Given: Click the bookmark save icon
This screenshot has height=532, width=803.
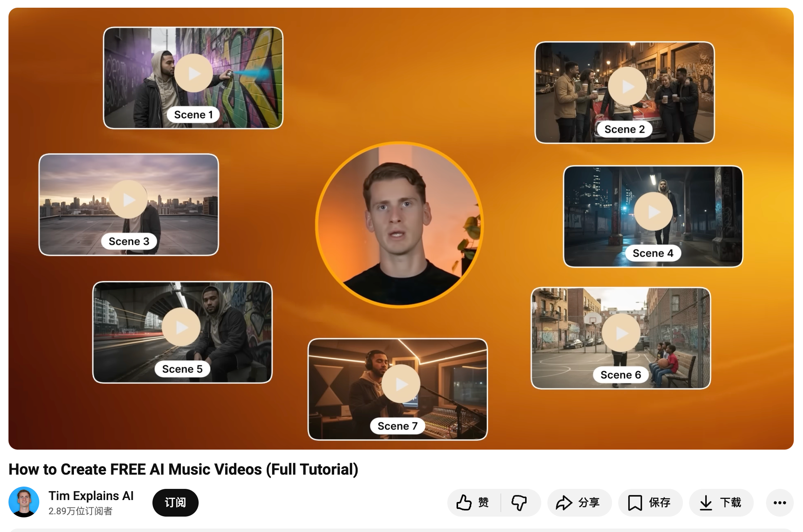Looking at the screenshot, I should tap(635, 503).
